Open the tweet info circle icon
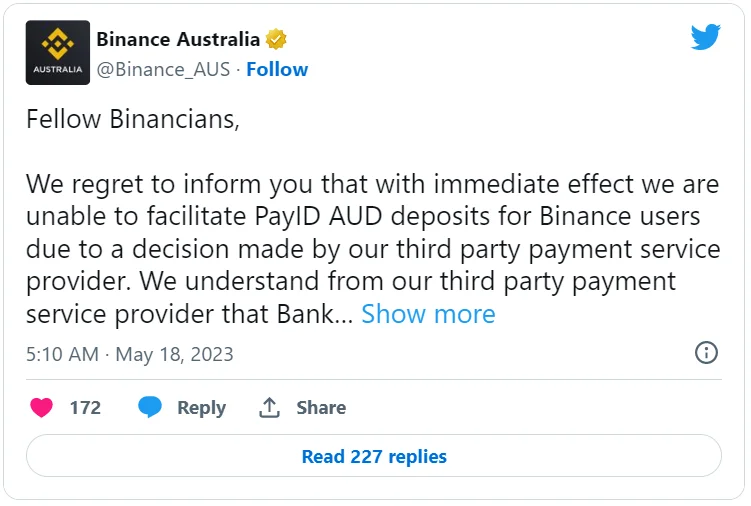This screenshot has width=751, height=506. pyautogui.click(x=706, y=353)
